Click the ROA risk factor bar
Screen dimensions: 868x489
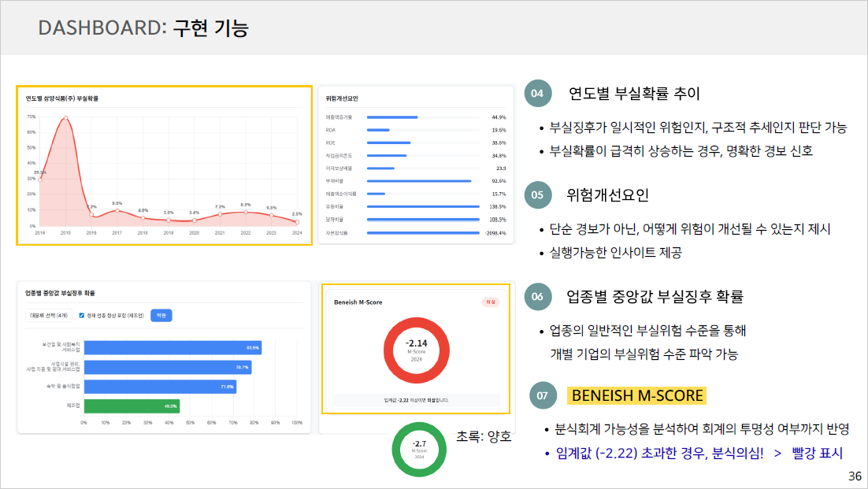pyautogui.click(x=380, y=130)
